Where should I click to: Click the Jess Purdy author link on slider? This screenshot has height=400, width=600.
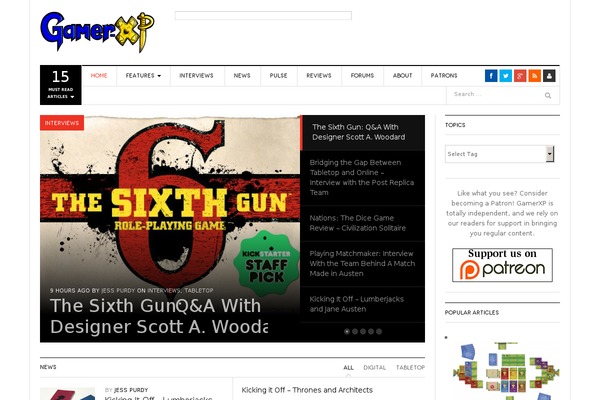(x=118, y=291)
